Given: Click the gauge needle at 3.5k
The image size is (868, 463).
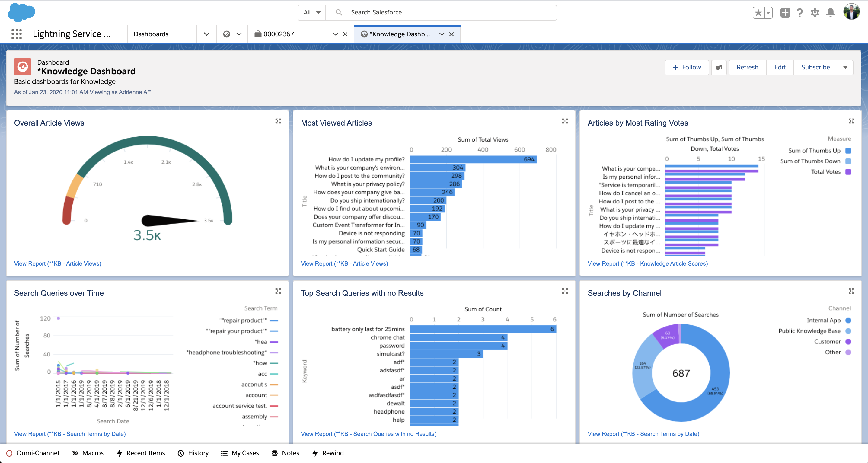Looking at the screenshot, I should click(x=171, y=221).
